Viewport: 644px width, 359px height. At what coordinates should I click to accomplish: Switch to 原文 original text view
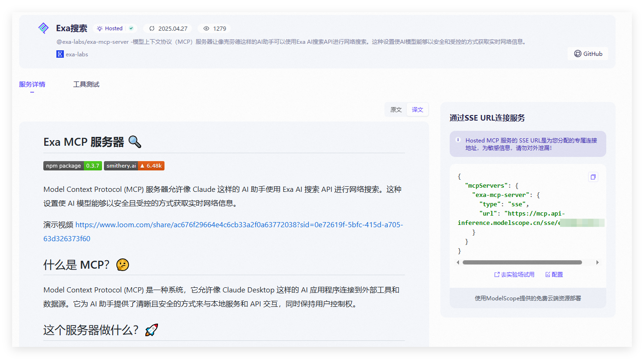396,110
